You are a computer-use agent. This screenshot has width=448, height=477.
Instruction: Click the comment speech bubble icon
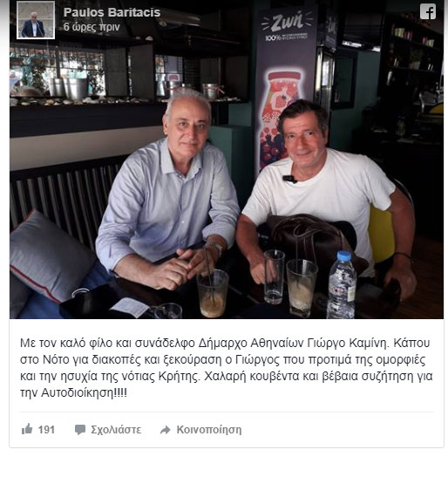point(80,430)
